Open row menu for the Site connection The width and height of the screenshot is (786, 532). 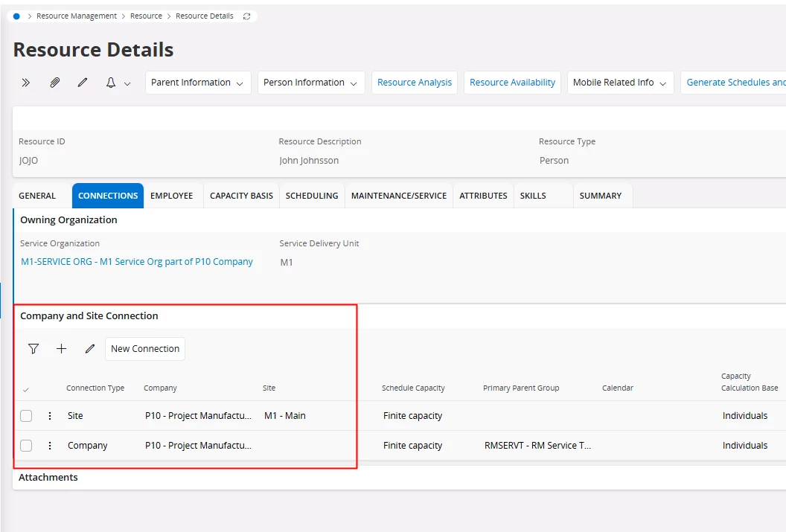pyautogui.click(x=50, y=416)
